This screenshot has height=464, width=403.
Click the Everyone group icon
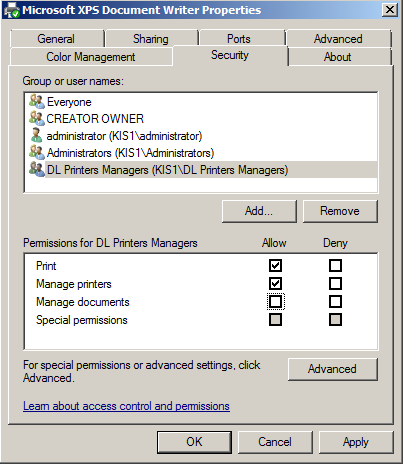click(37, 101)
